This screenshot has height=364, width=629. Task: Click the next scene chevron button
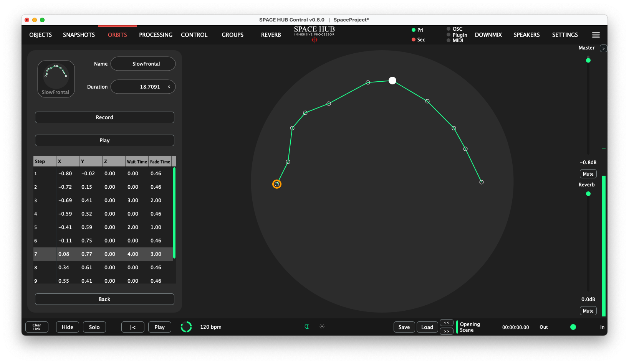446,331
